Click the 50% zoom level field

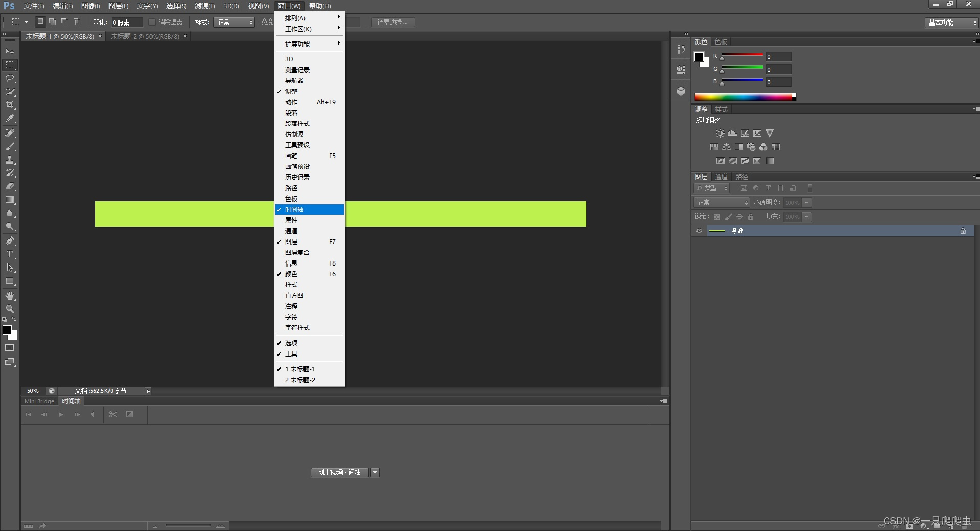pos(33,391)
